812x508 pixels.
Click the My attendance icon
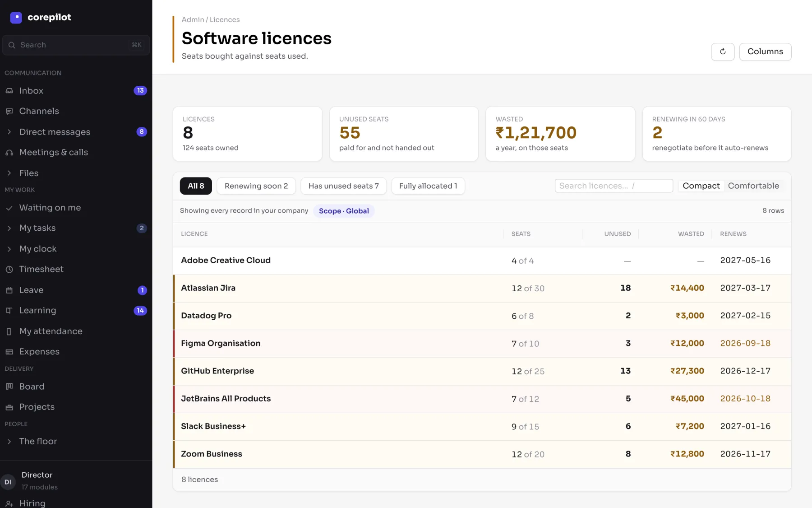coord(9,331)
